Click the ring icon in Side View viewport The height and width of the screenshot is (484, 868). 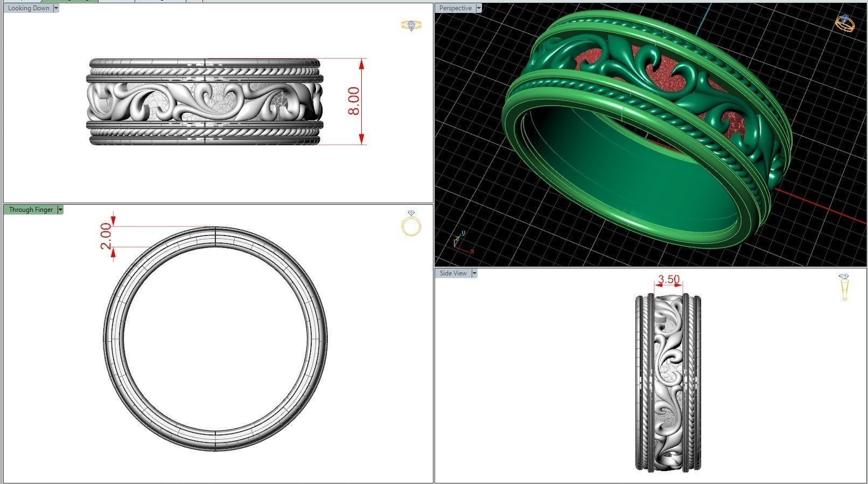844,287
